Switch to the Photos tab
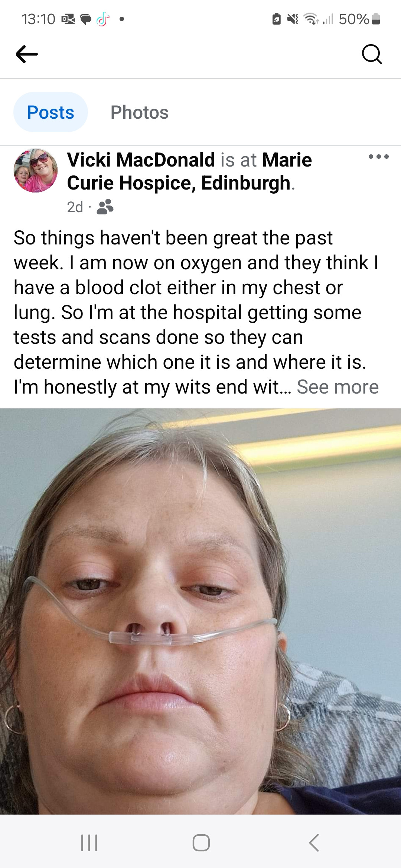401x868 pixels. (139, 112)
